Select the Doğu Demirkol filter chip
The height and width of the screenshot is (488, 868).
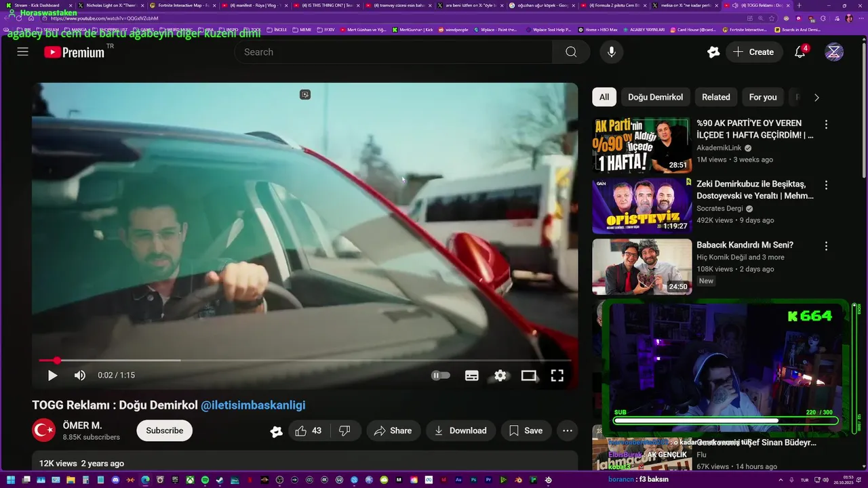[x=655, y=97]
